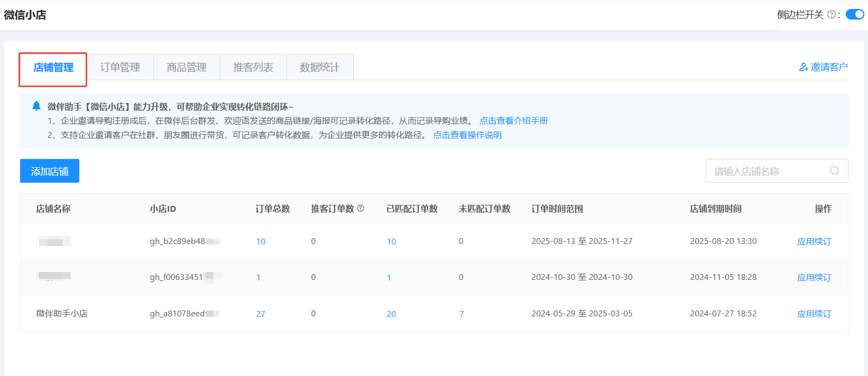This screenshot has height=376, width=868.
Task: Select the 推客列表 tab
Action: click(x=253, y=67)
